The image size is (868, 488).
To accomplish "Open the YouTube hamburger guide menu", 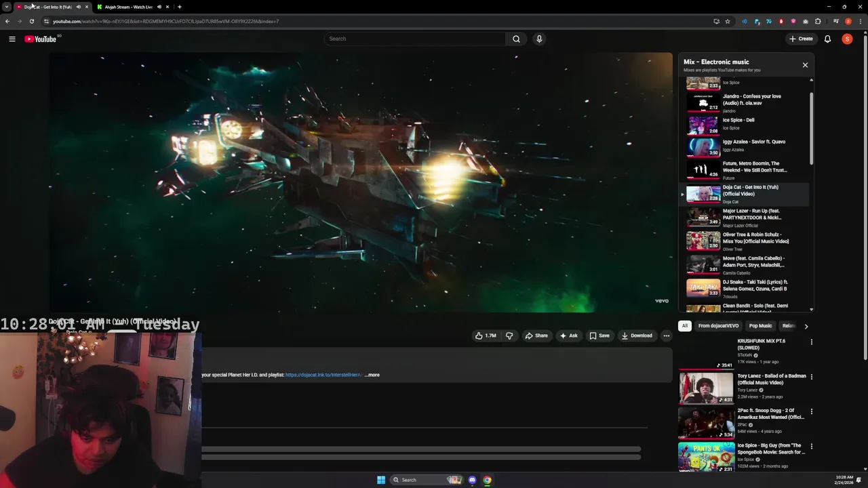I will (x=12, y=39).
